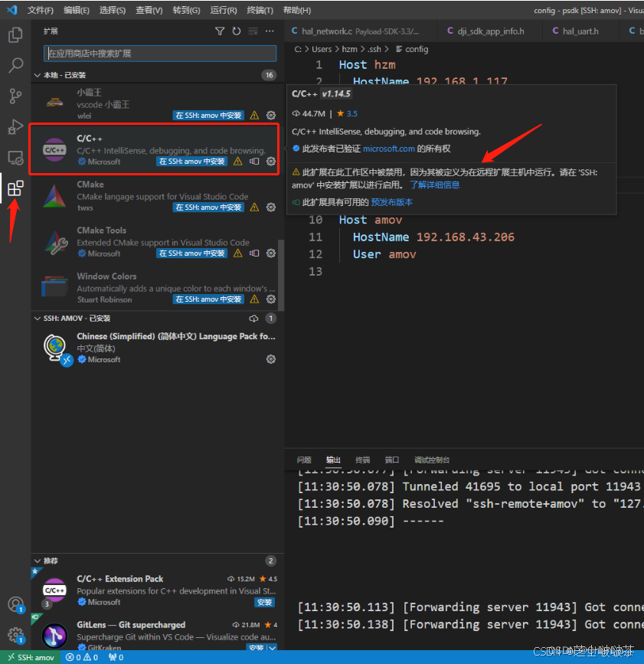Open the Search view in activity bar
This screenshot has height=664, width=644.
[15, 65]
